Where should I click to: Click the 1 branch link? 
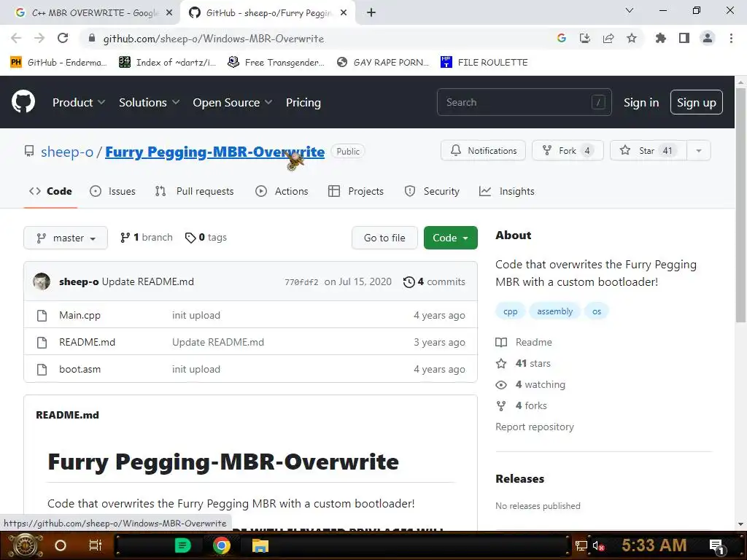click(147, 237)
